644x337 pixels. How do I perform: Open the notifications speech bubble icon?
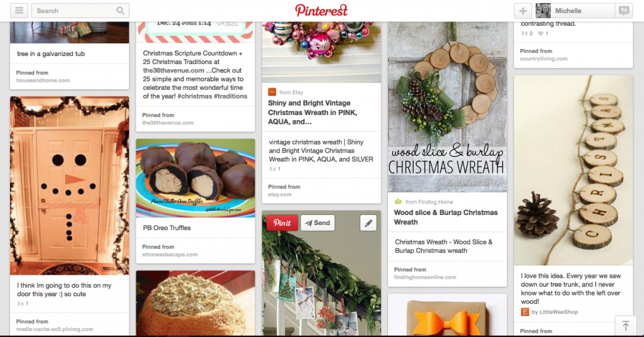pyautogui.click(x=624, y=11)
